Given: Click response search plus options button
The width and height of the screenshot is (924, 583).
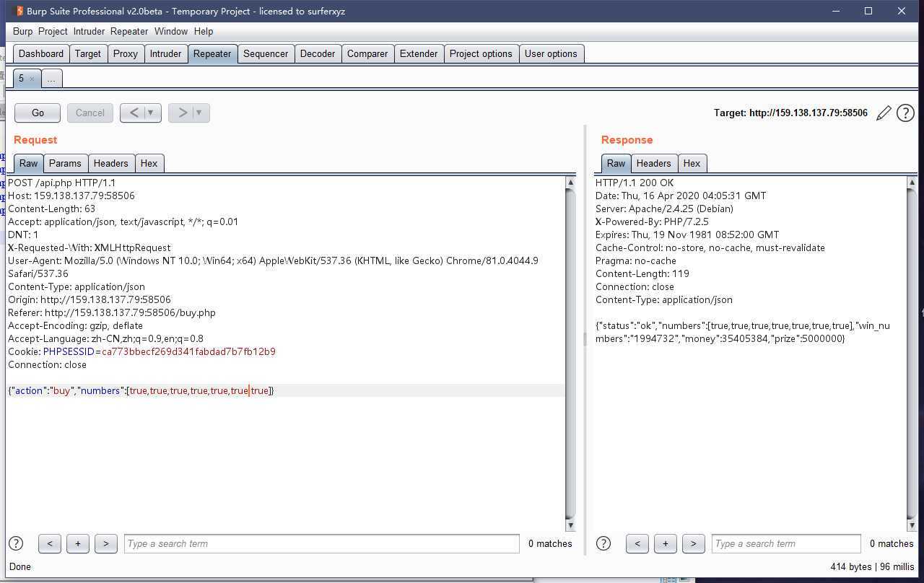Looking at the screenshot, I should coord(666,543).
